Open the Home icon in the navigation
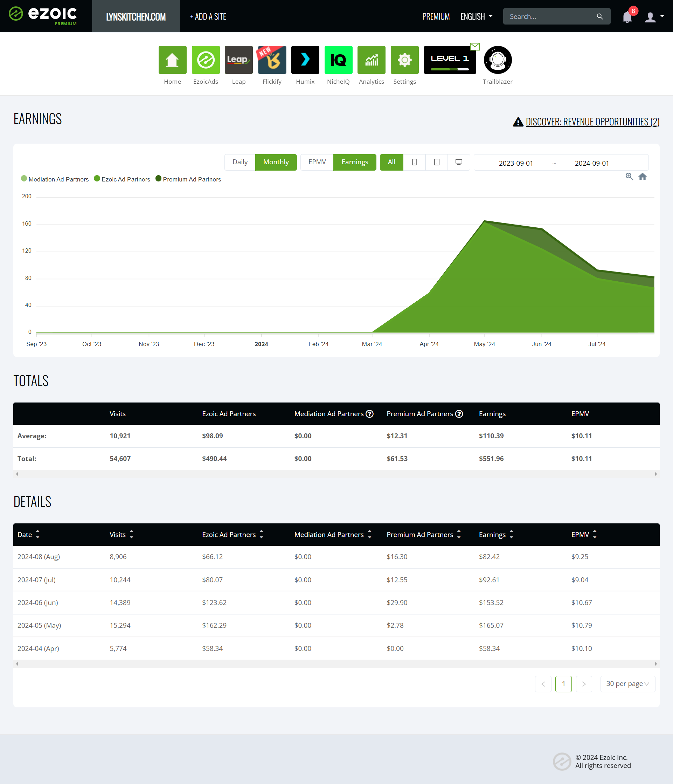 (172, 60)
